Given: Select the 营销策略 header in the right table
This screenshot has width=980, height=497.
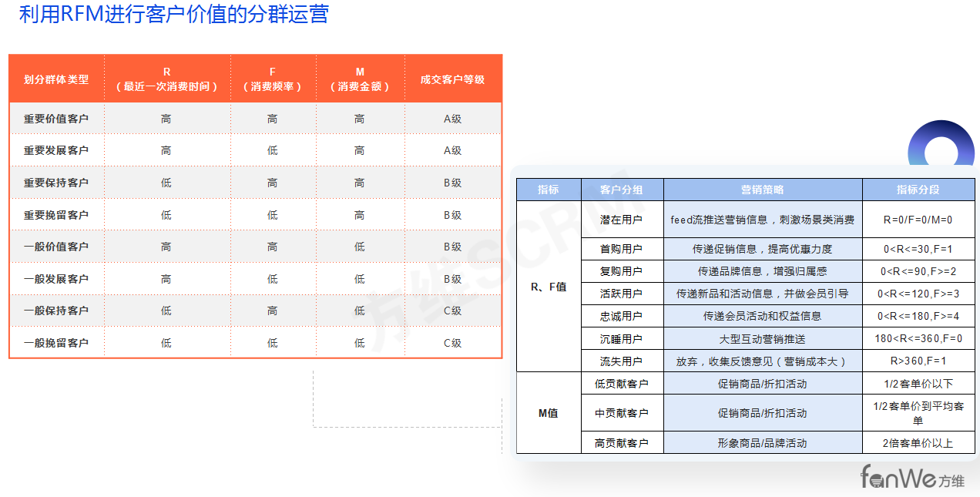Looking at the screenshot, I should click(762, 190).
